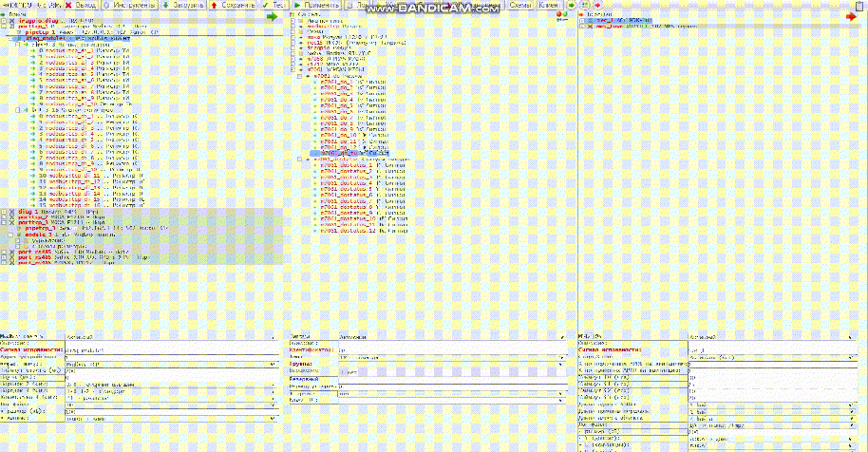Open the Клиент tab in toolbar

[549, 5]
